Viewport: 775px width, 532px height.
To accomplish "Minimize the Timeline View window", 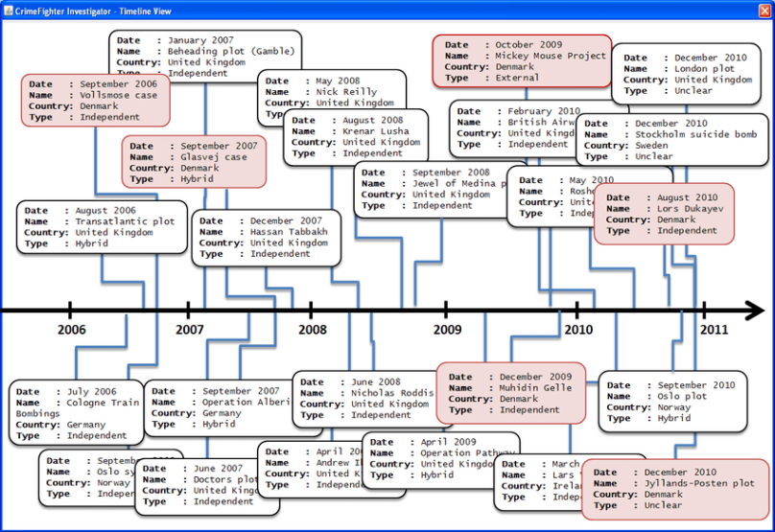I will 731,9.
